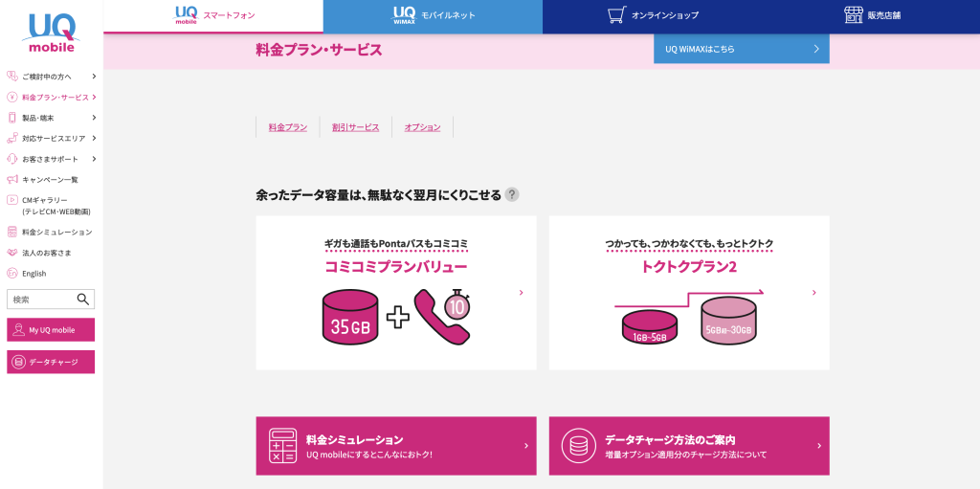This screenshot has width=980, height=489.
Task: Click the phone handset with 10 timer graphic
Action: click(441, 318)
